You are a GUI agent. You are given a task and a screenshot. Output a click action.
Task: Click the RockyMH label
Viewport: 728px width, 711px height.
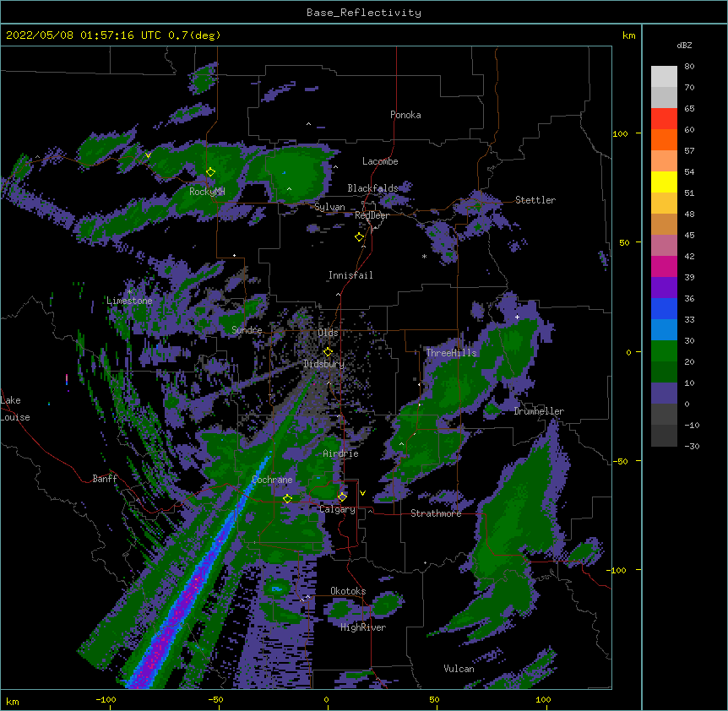[207, 192]
